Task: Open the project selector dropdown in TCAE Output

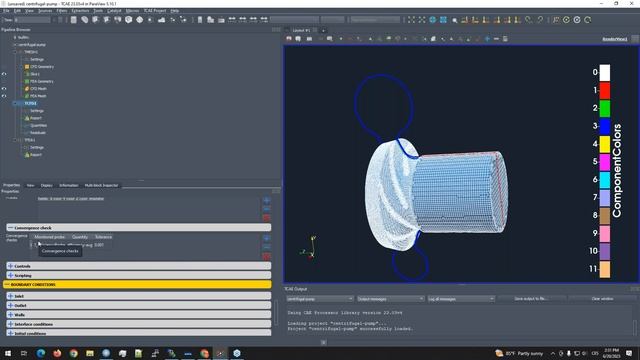Action: [320, 299]
